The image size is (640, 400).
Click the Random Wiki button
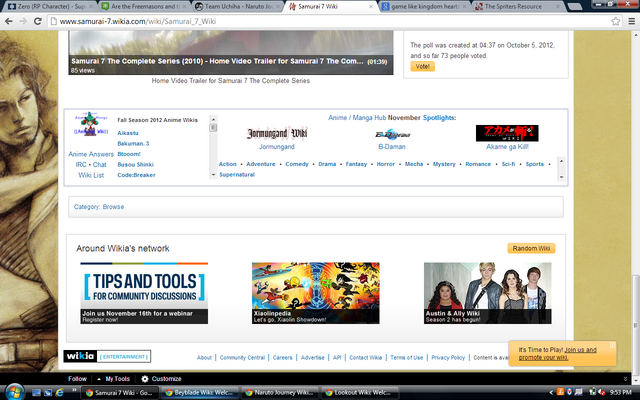[531, 248]
